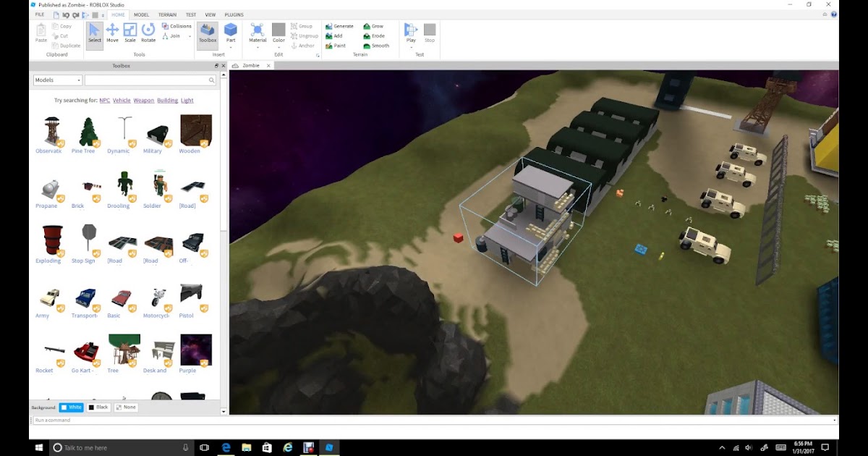
Task: Switch to the MODEL ribbon tab
Action: pos(141,14)
